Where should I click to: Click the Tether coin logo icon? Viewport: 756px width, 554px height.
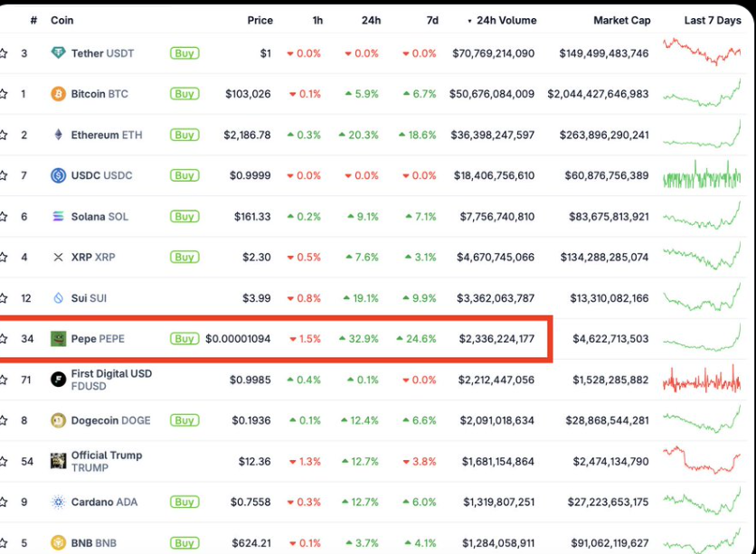pyautogui.click(x=59, y=53)
